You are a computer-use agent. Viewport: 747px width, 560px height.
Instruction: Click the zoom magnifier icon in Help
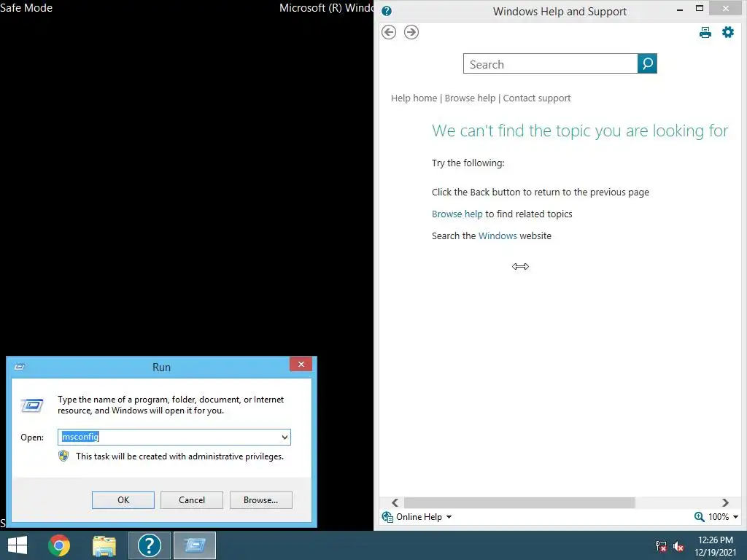point(699,517)
